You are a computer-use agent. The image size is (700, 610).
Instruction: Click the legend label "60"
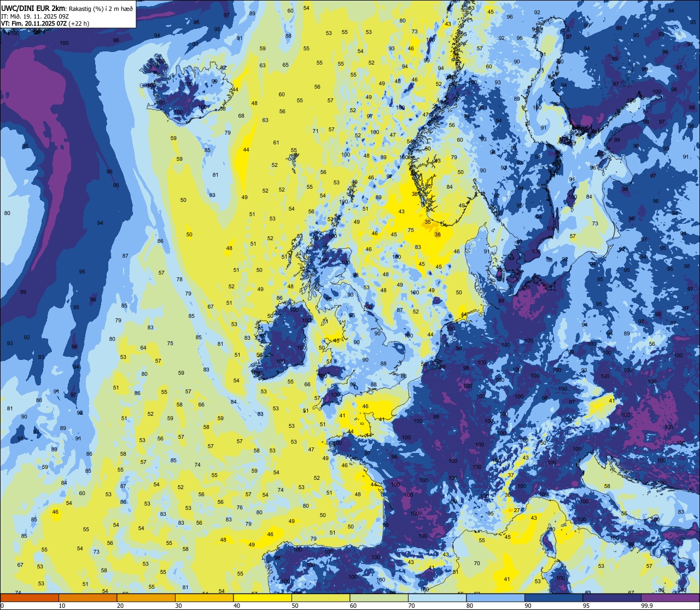(x=353, y=606)
